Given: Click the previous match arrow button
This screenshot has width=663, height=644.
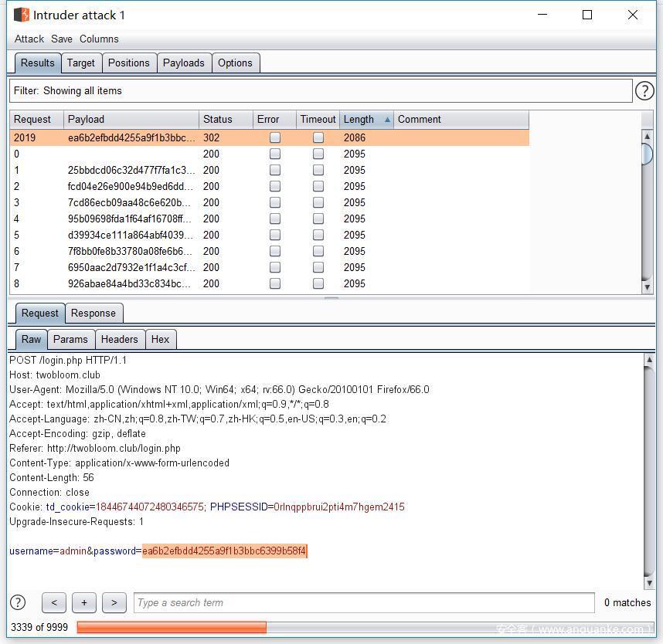Looking at the screenshot, I should pyautogui.click(x=53, y=602).
